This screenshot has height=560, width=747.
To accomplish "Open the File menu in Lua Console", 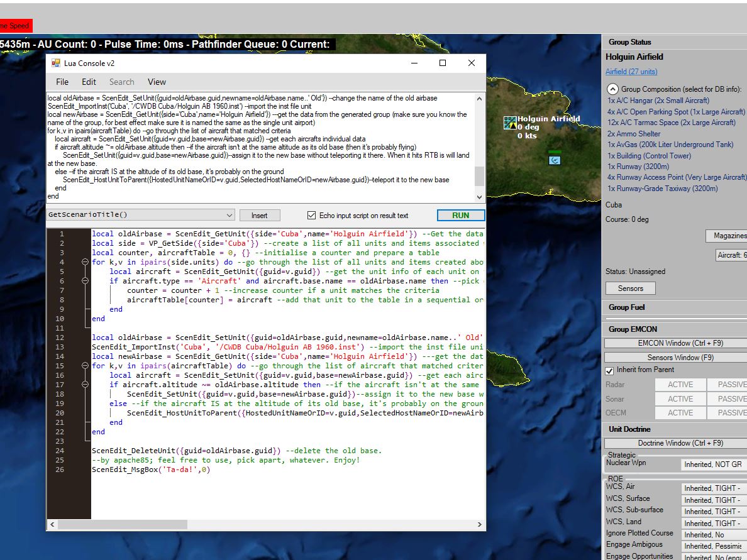I will (x=62, y=82).
